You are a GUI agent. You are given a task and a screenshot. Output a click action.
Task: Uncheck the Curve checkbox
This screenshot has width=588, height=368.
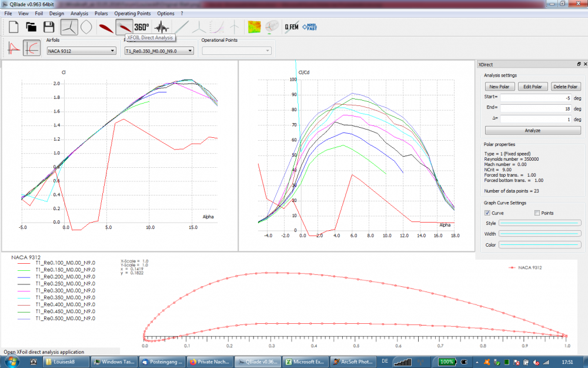487,213
